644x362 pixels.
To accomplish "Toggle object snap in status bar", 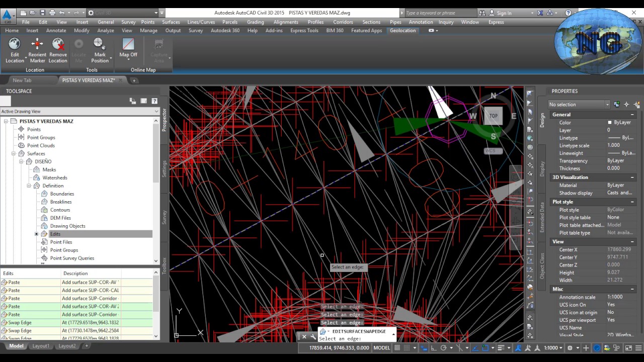I will 485,348.
